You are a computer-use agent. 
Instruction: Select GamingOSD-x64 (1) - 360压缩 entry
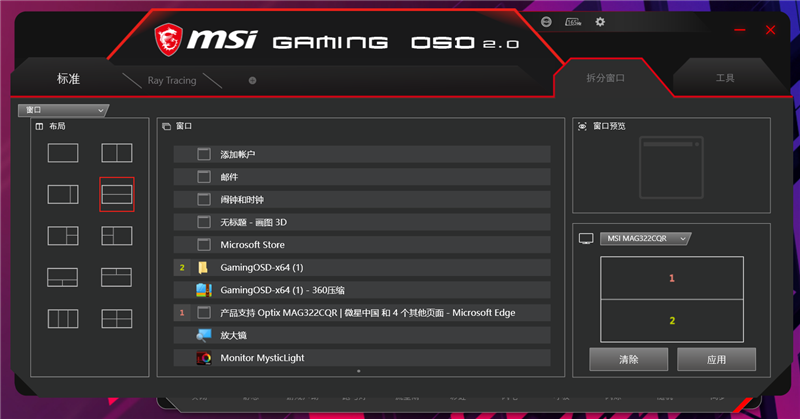[362, 290]
